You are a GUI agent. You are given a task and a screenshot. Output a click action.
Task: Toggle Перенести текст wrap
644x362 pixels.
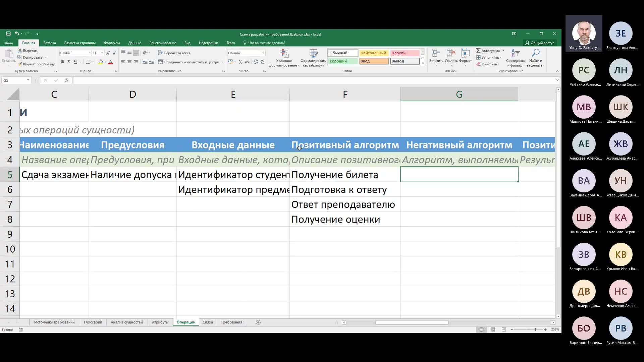(174, 53)
